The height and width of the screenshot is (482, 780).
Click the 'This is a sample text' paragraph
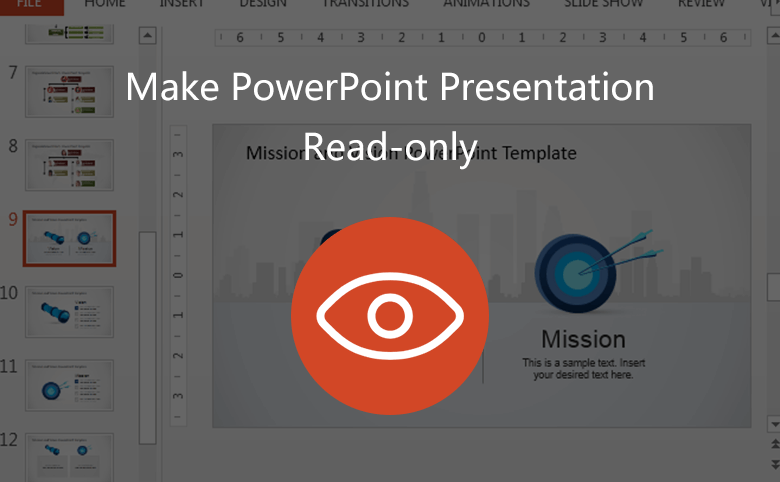point(584,369)
